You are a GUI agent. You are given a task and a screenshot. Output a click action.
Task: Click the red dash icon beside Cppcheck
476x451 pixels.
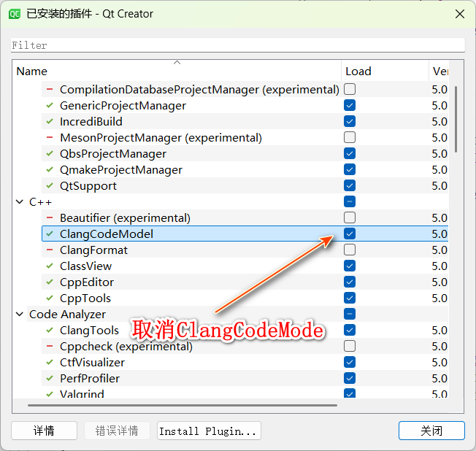click(x=50, y=347)
